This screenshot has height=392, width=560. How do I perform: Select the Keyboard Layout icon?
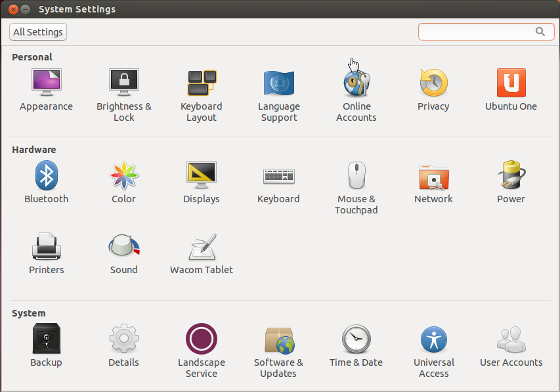point(201,83)
